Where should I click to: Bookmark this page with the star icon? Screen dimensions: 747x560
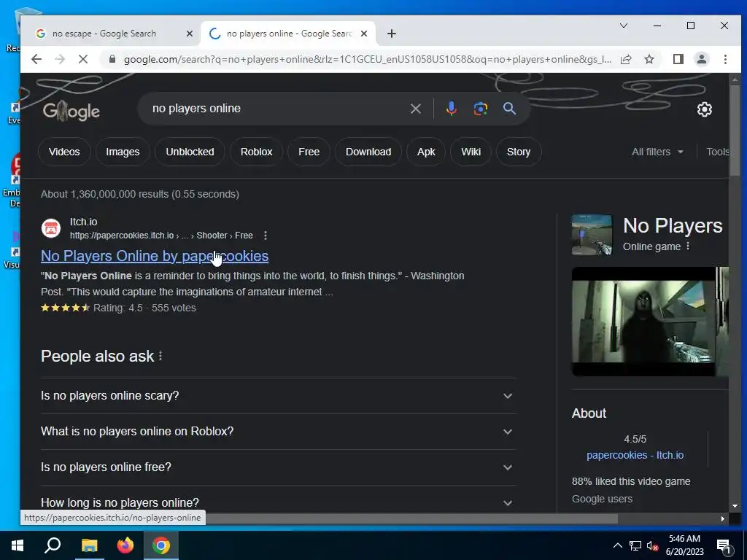pos(649,59)
